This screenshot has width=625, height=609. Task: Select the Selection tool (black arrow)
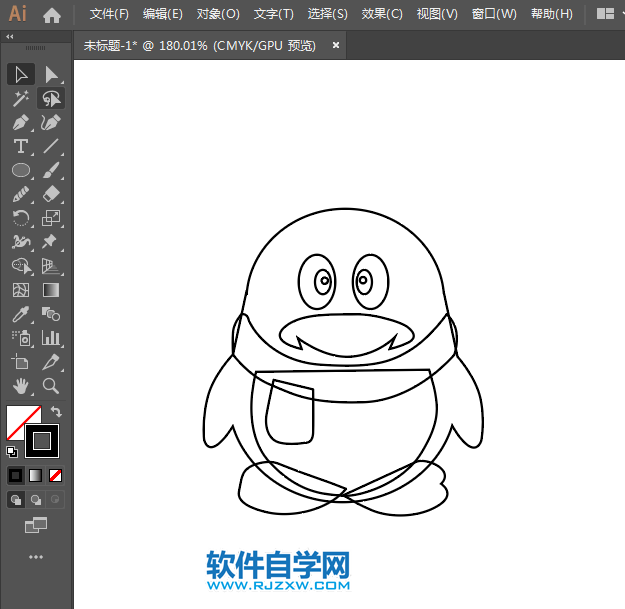(21, 75)
